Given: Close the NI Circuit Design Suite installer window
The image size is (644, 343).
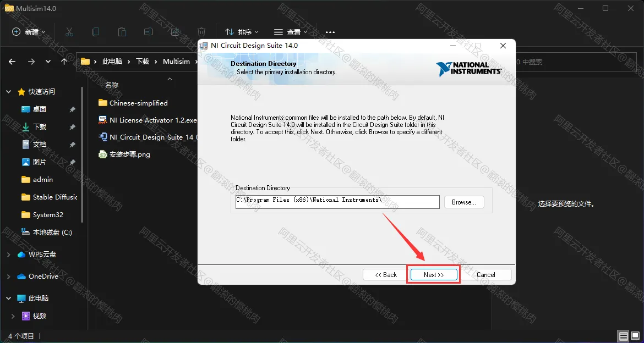Looking at the screenshot, I should coord(503,46).
